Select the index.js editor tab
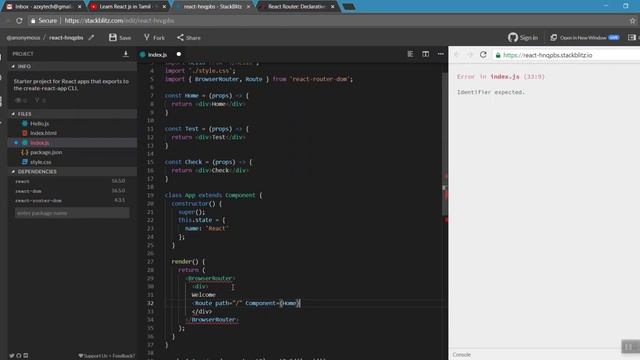Screen dimensions: 640x360 click(157, 54)
